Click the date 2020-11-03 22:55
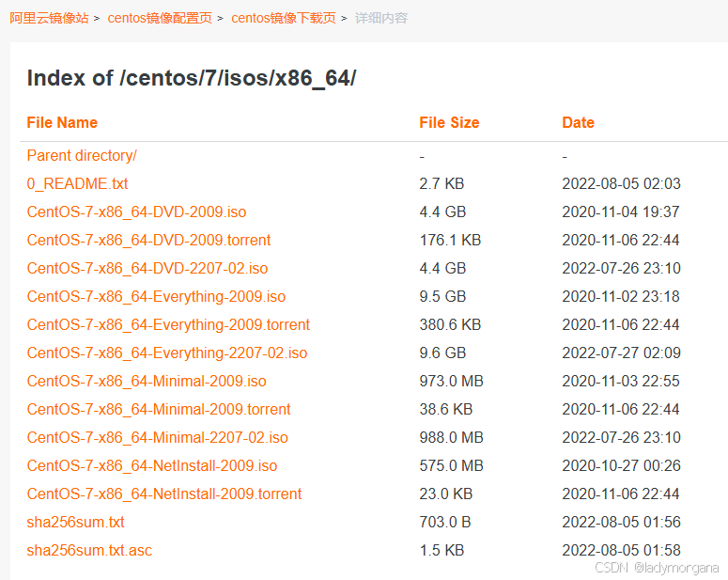The image size is (728, 580). click(x=621, y=381)
